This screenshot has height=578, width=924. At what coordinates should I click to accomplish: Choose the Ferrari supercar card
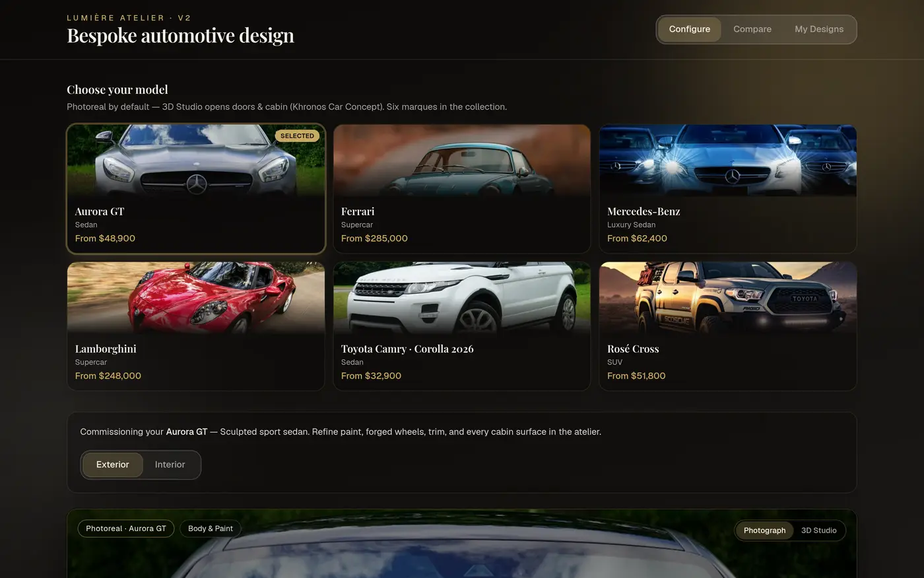[x=462, y=189]
